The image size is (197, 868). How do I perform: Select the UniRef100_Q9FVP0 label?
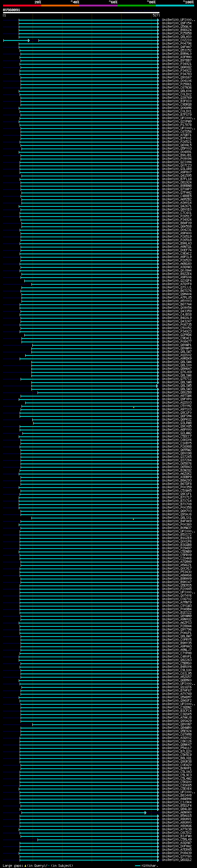[x=176, y=399]
